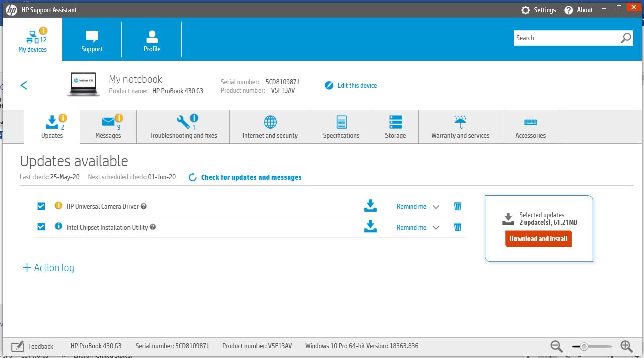Delete Intel Chipset update via trash icon
Image resolution: width=644 pixels, height=358 pixels.
click(458, 227)
